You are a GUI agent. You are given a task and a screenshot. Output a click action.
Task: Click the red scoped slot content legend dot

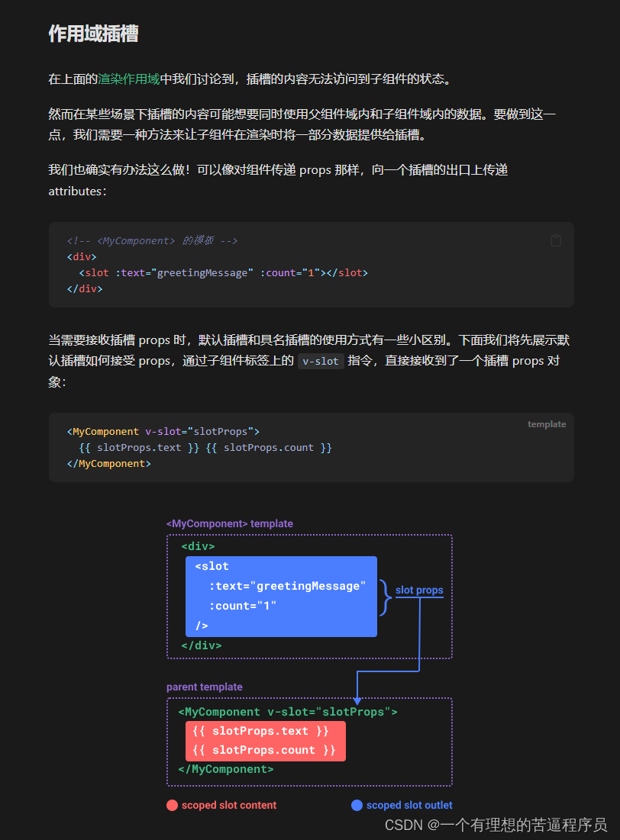click(x=172, y=805)
